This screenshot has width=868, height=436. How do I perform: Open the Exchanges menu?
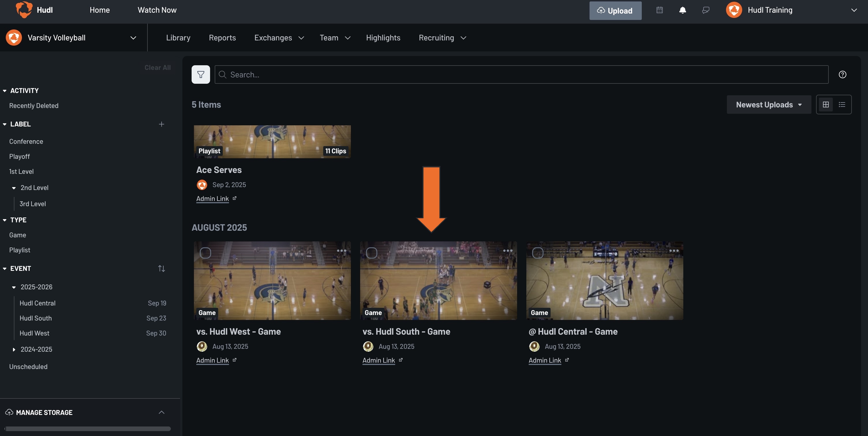click(279, 38)
